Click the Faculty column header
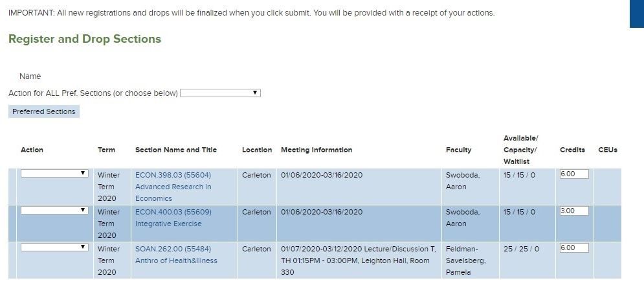The height and width of the screenshot is (289, 644). point(458,150)
